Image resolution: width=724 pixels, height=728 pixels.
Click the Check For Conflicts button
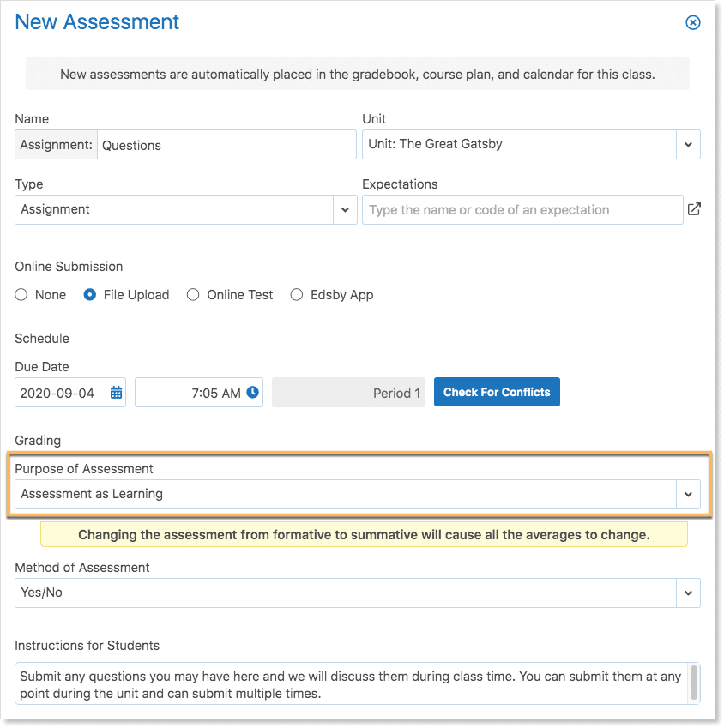click(x=497, y=392)
